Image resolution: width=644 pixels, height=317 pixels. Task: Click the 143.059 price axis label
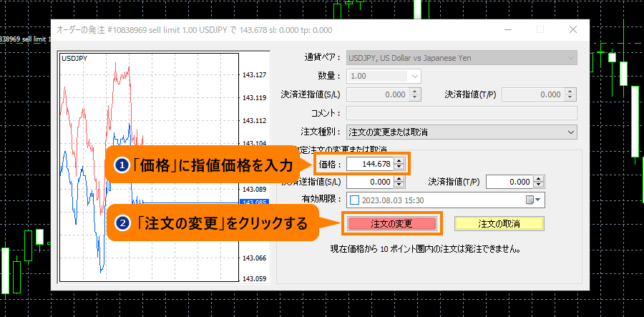pyautogui.click(x=254, y=278)
